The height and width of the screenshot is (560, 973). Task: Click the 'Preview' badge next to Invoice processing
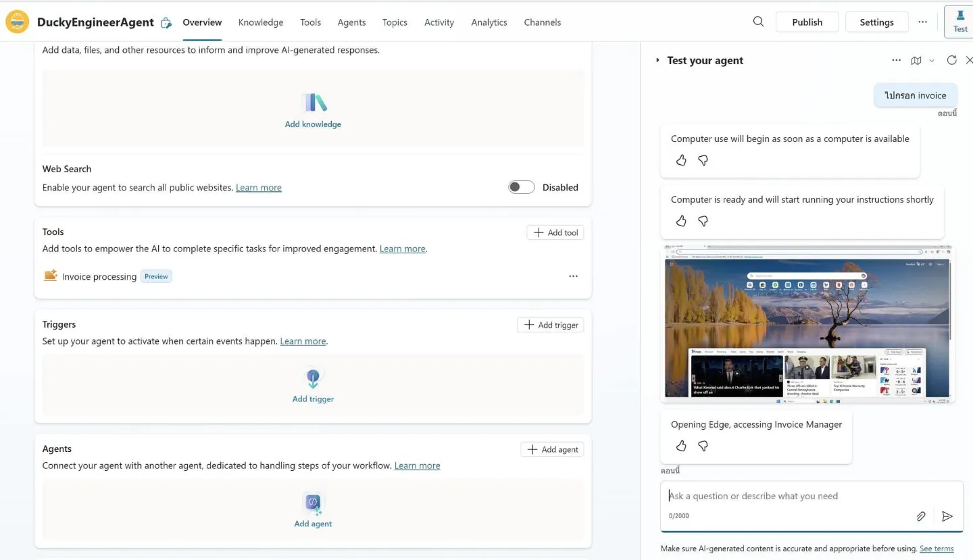(x=156, y=276)
